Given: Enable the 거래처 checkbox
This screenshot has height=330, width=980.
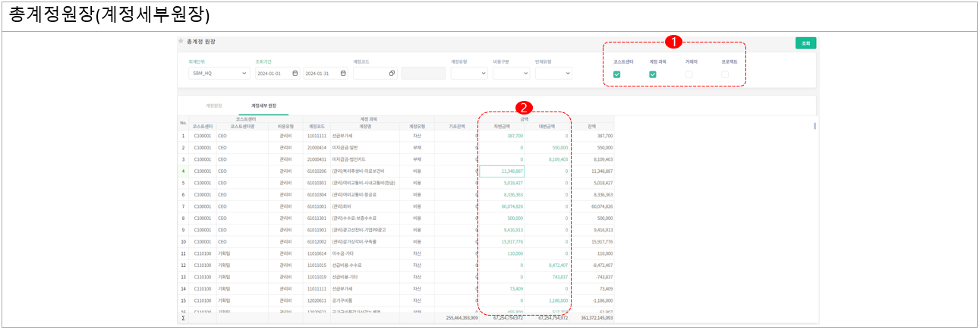Looking at the screenshot, I should (689, 74).
